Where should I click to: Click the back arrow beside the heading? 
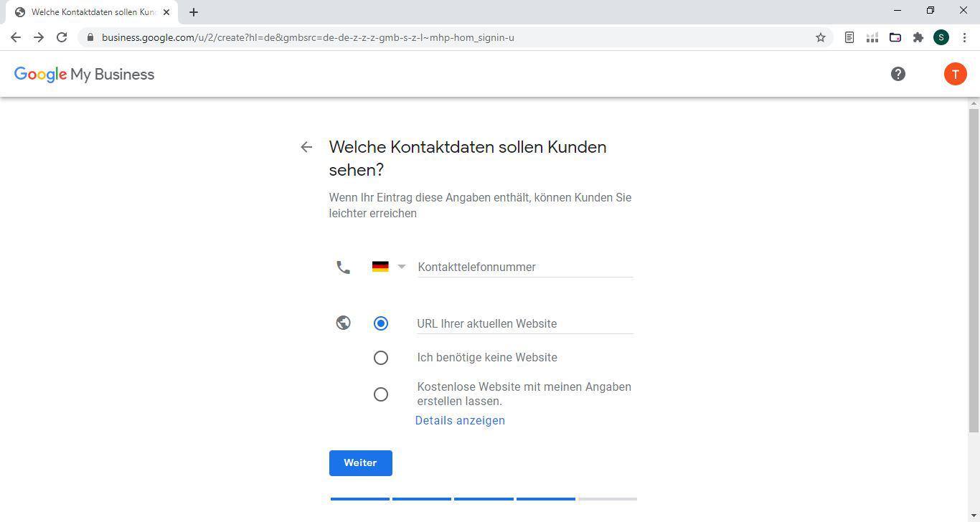coord(306,147)
